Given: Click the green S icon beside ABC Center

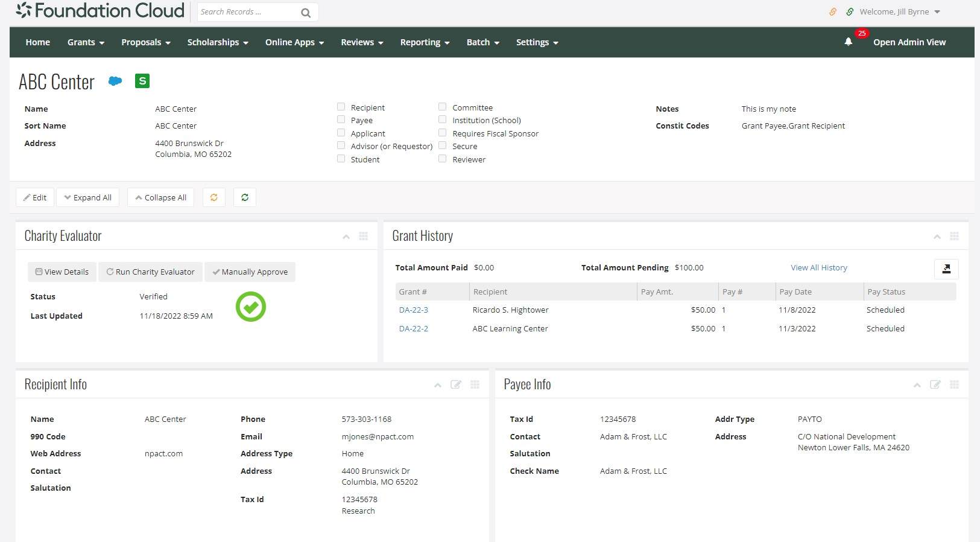Looking at the screenshot, I should (142, 81).
